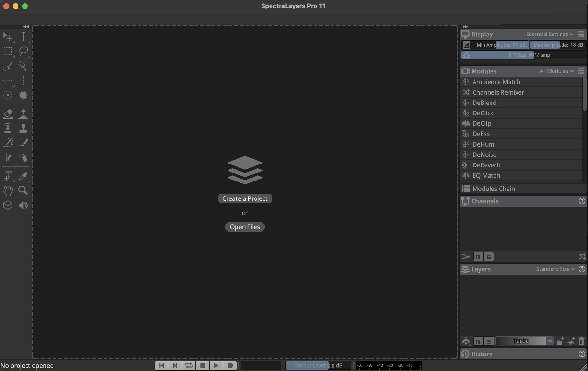Click the Create a Project button
The width and height of the screenshot is (588, 371).
[245, 198]
